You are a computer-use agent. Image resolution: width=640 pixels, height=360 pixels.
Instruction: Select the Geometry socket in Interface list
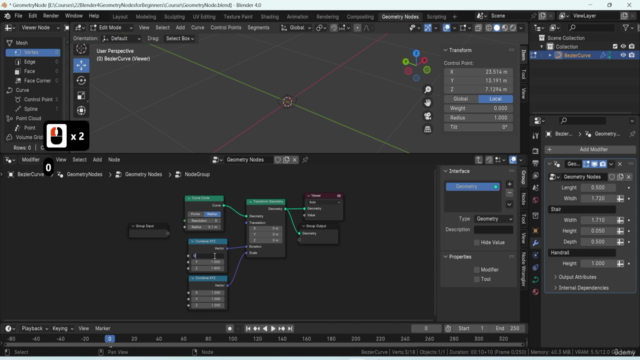click(473, 187)
